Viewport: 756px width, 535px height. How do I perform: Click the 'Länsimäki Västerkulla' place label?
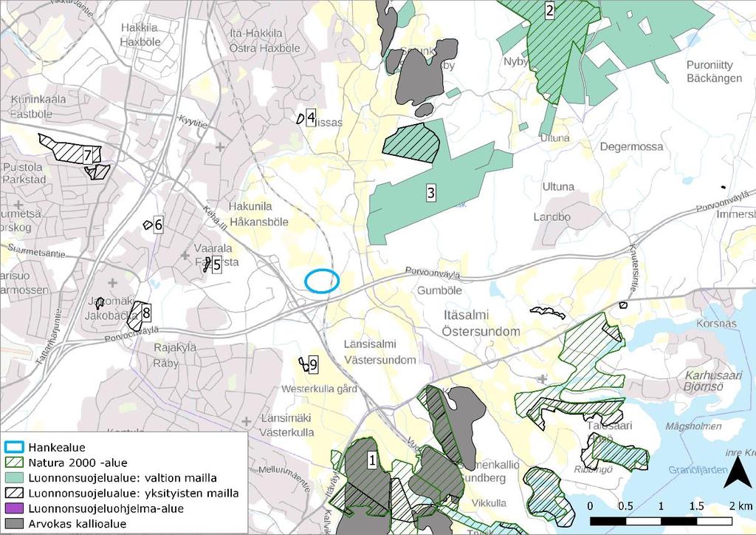click(x=287, y=425)
